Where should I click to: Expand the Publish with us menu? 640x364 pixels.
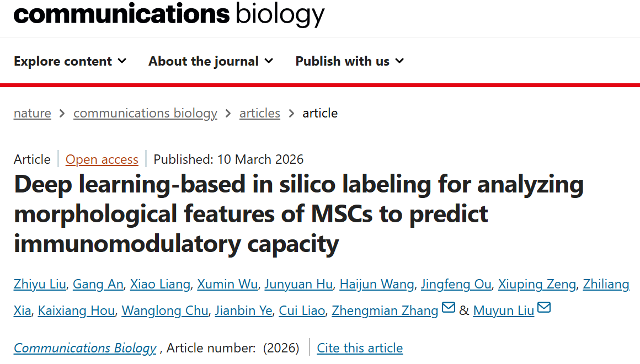tap(350, 61)
